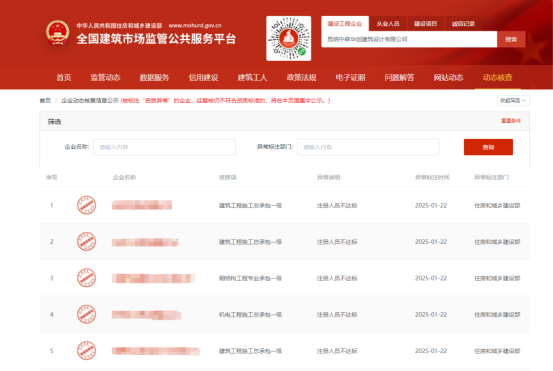
Task: Open the 诚信记录 search tab
Action: coord(463,24)
